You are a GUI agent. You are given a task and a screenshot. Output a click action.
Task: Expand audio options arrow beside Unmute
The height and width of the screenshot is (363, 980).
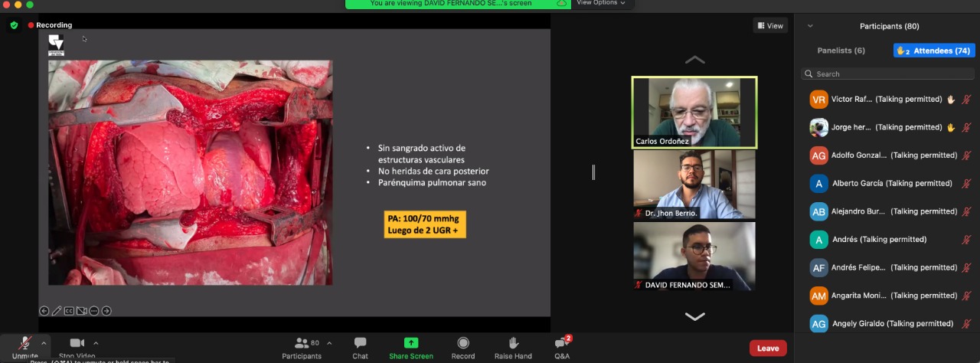point(44,342)
